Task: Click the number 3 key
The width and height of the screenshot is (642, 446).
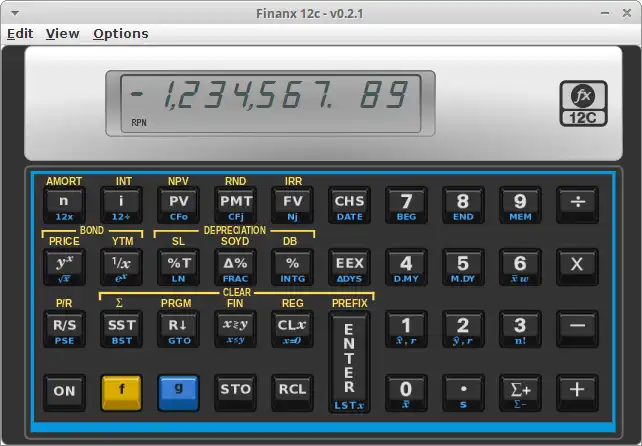Action: point(520,329)
